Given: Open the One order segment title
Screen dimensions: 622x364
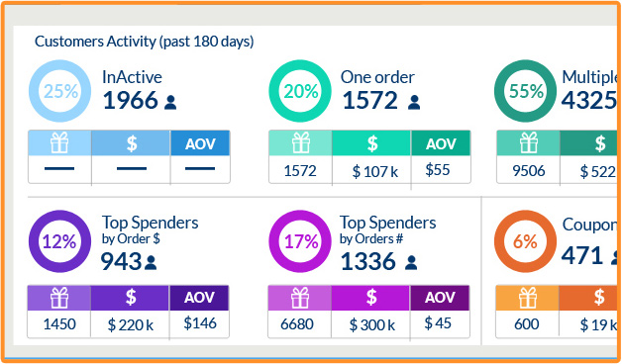Looking at the screenshot, I should click(377, 77).
